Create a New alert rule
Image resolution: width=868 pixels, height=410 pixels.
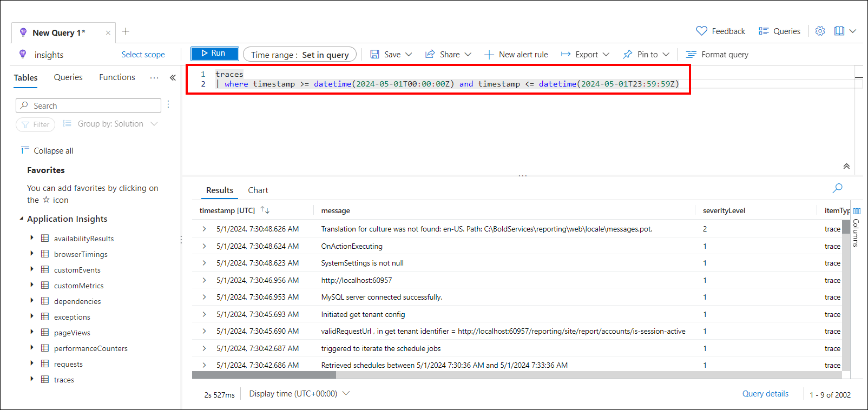(516, 55)
